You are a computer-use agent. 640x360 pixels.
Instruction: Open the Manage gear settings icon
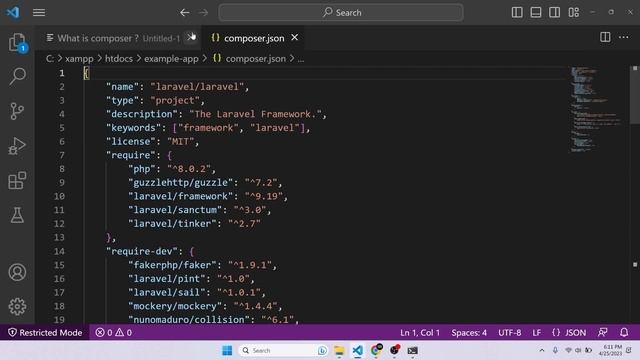(17, 307)
